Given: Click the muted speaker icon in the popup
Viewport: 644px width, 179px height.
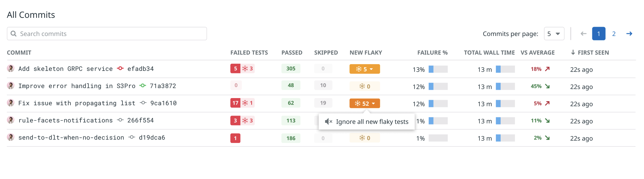Looking at the screenshot, I should (329, 122).
